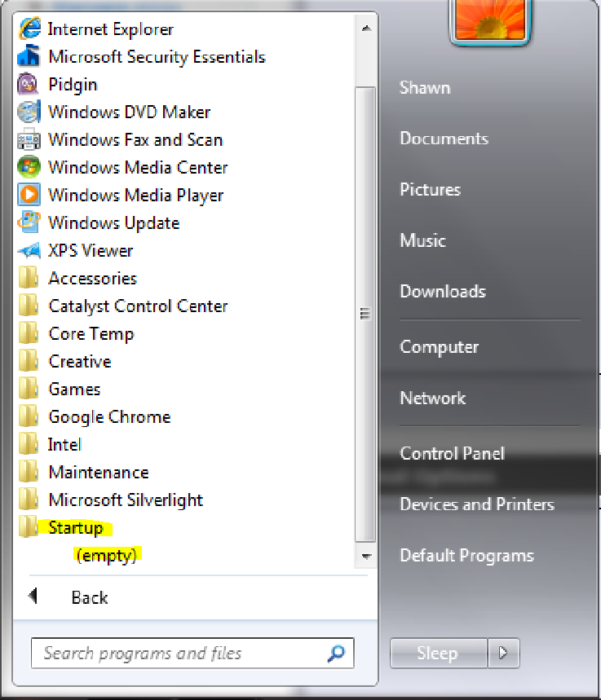
Task: Click the search magnifier icon
Action: [336, 653]
